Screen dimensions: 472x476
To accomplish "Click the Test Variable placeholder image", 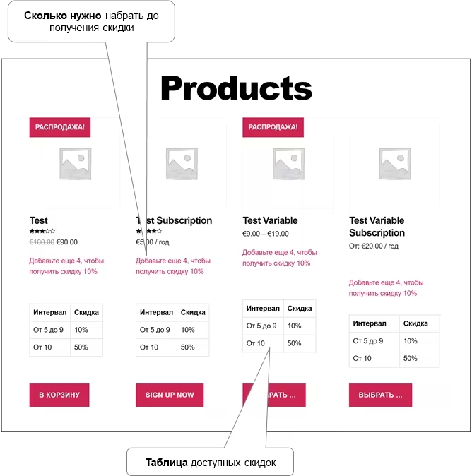I will [x=288, y=164].
